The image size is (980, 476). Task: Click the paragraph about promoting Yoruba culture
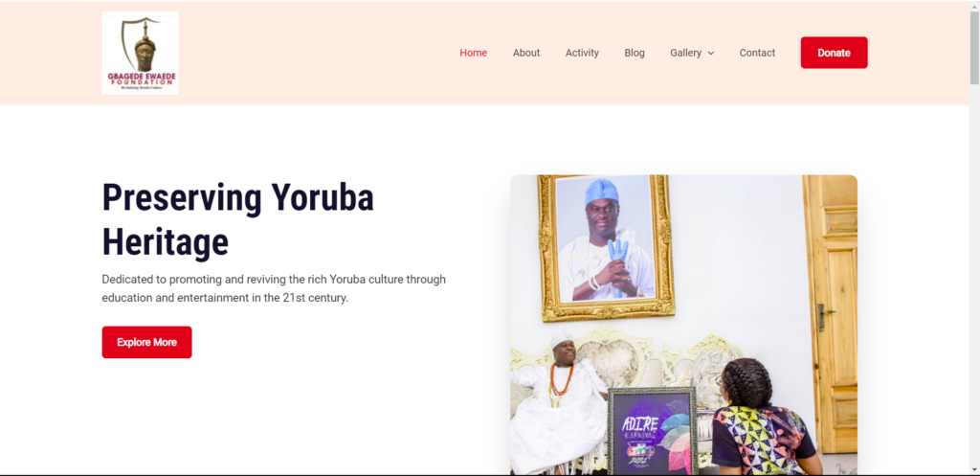click(274, 288)
